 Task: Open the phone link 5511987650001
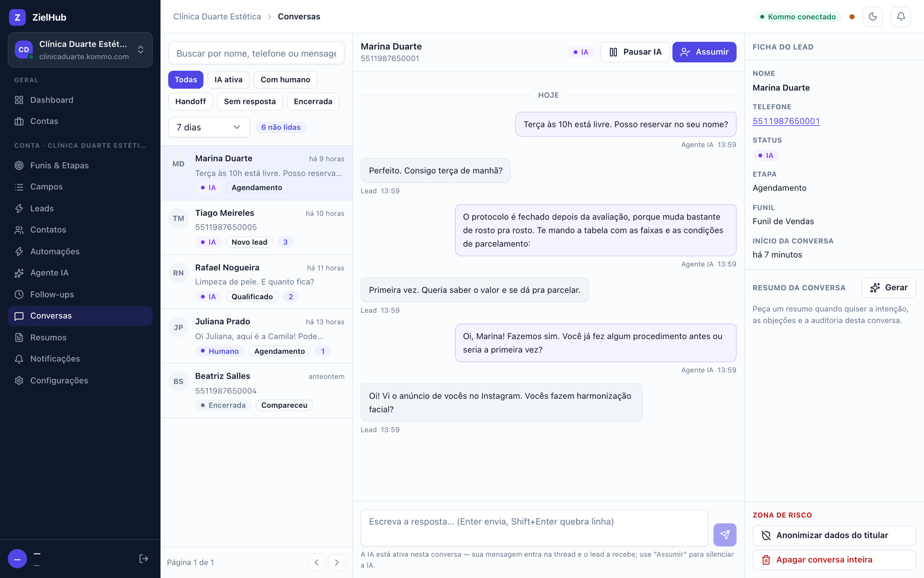click(786, 121)
